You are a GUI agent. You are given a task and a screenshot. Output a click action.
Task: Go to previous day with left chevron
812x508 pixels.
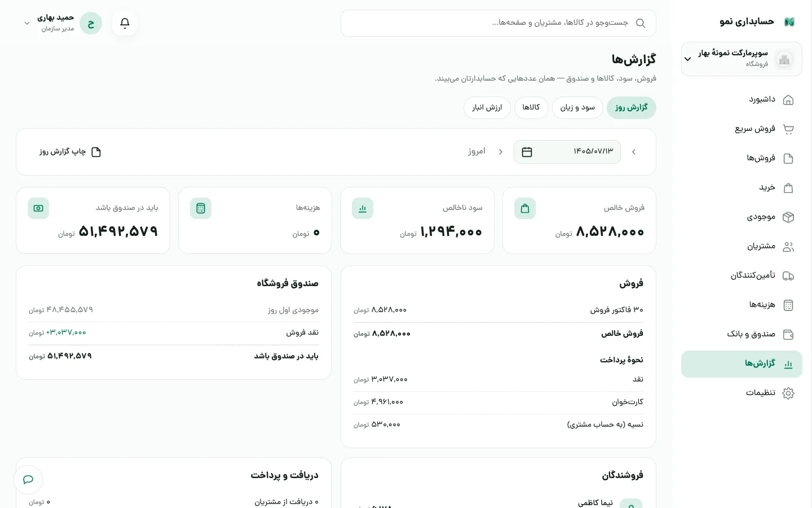pos(634,152)
